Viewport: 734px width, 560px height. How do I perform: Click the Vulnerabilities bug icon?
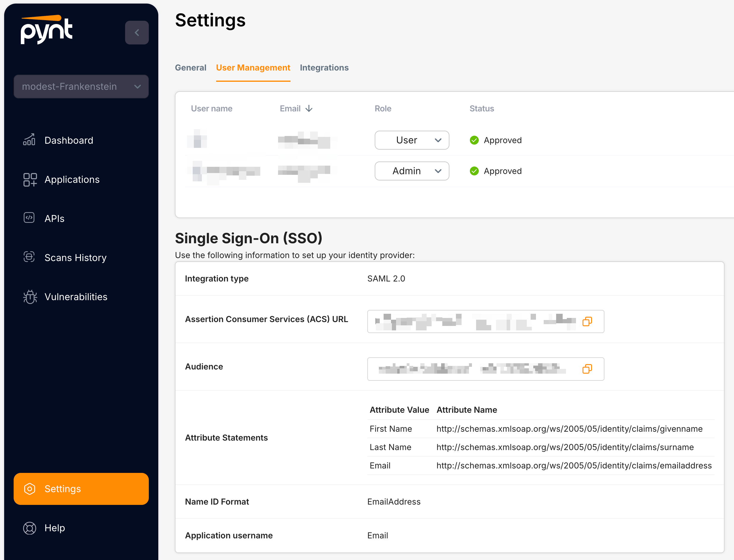click(30, 297)
